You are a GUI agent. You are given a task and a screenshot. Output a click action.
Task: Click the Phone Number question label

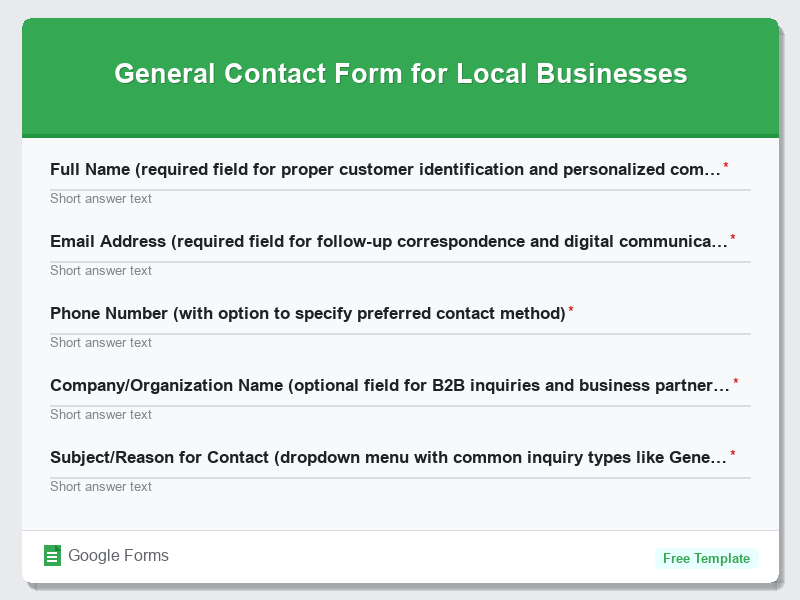[310, 313]
